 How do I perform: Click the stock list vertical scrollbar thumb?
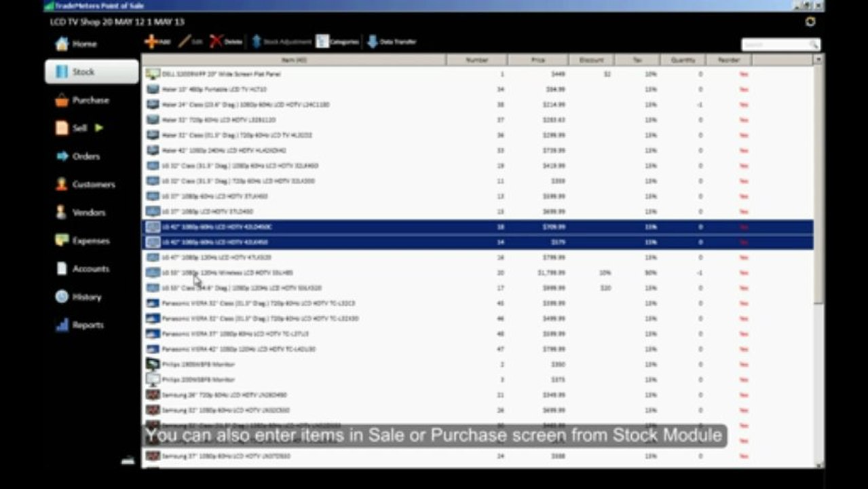point(818,183)
